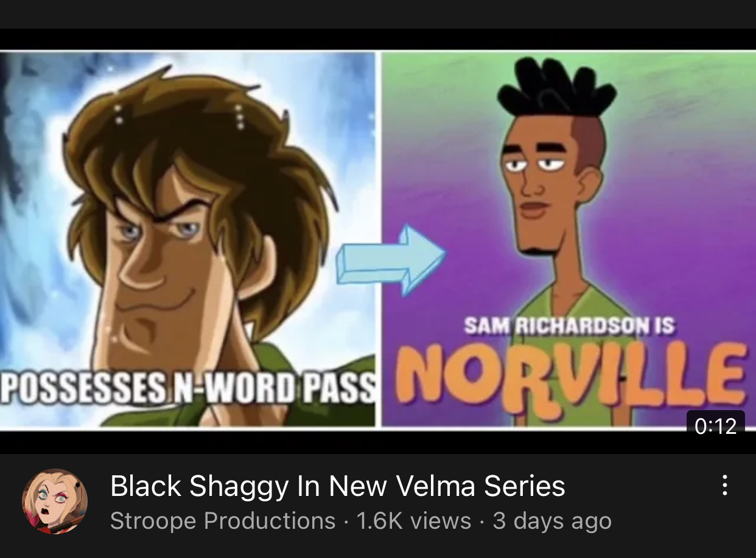Click the white divider between thumbnail panels
This screenshot has width=756, height=558.
379,240
